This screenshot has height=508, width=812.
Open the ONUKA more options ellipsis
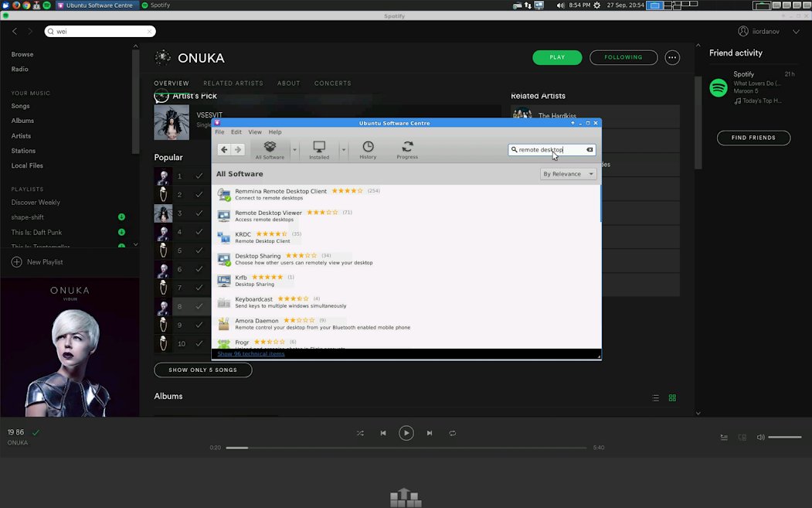(672, 57)
